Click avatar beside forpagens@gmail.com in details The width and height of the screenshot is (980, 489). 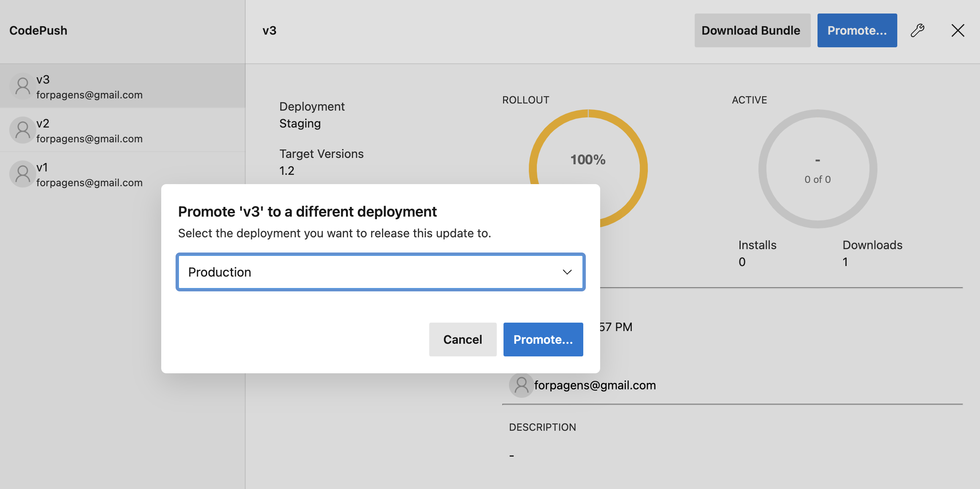[x=521, y=385]
